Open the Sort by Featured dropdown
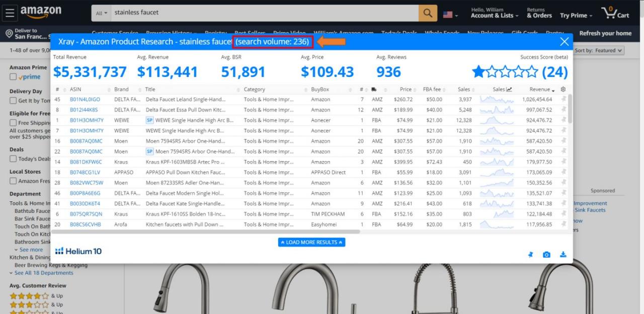Viewport: 644px width, 314px height. (x=599, y=50)
